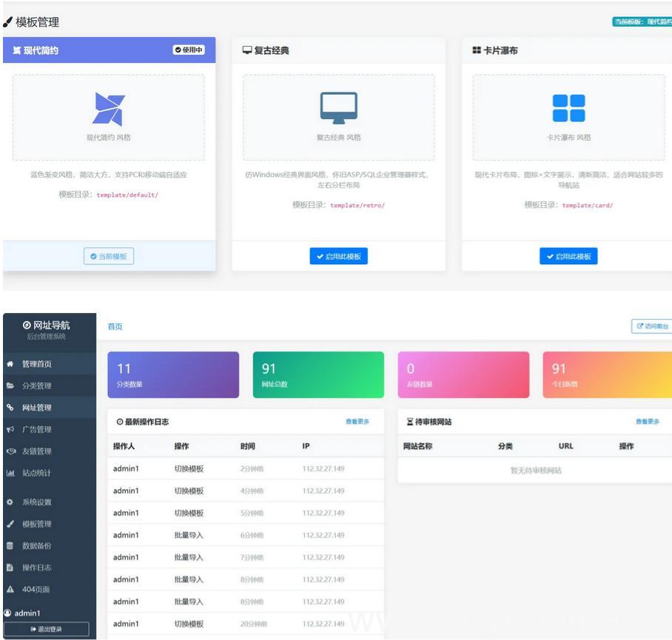Click the brush icon beside 模板管理 in sidebar

point(10,524)
